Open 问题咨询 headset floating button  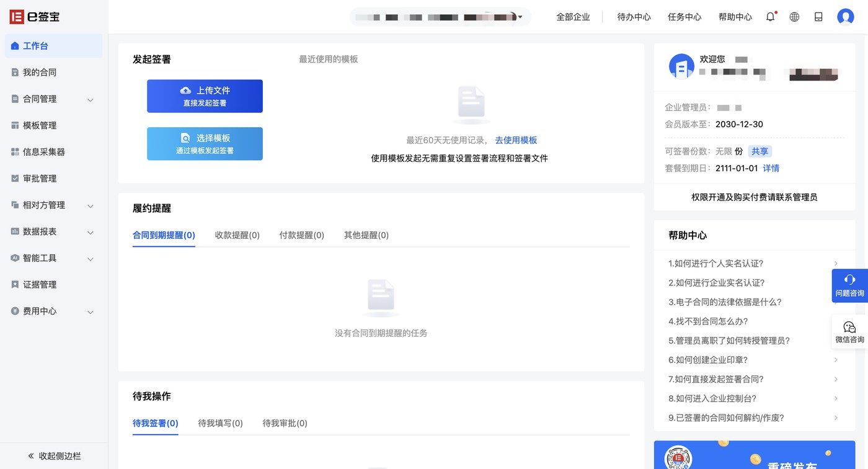[849, 285]
